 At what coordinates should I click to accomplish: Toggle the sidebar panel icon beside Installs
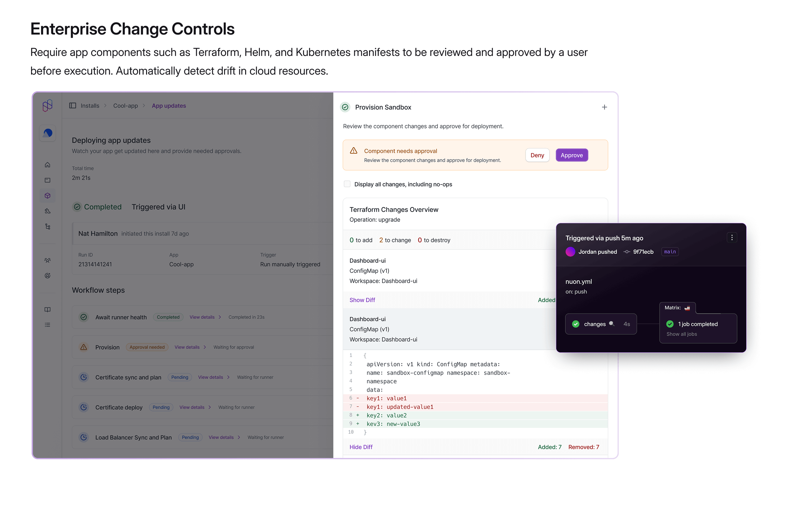pyautogui.click(x=72, y=106)
